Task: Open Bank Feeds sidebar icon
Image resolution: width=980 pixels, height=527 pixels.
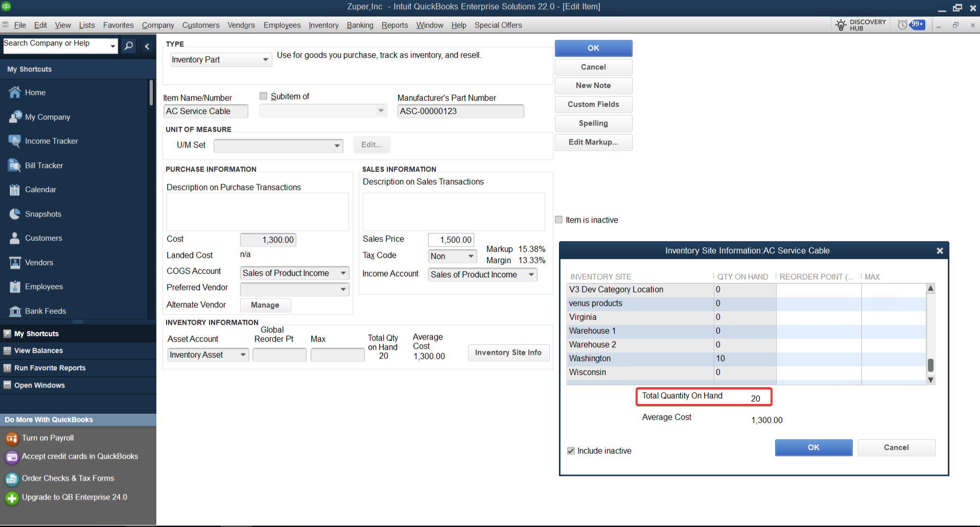Action: point(15,311)
